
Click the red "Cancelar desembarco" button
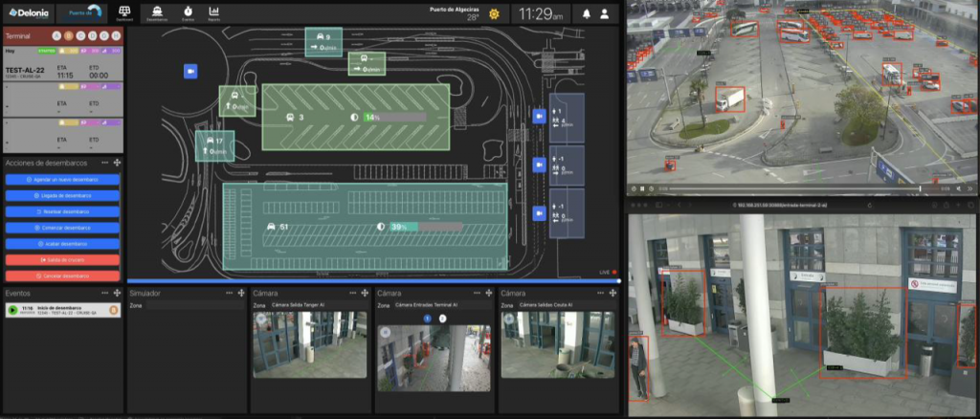coord(62,276)
